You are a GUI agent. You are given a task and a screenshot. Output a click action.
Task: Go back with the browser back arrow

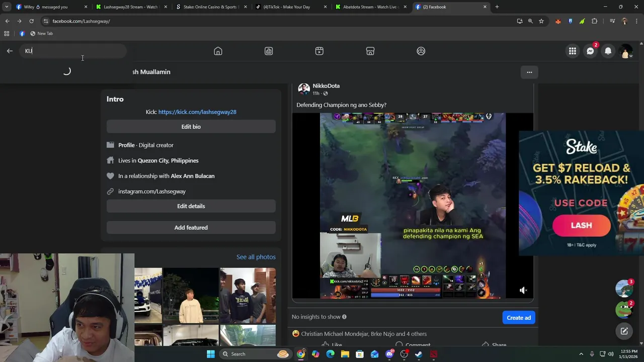coord(7,21)
